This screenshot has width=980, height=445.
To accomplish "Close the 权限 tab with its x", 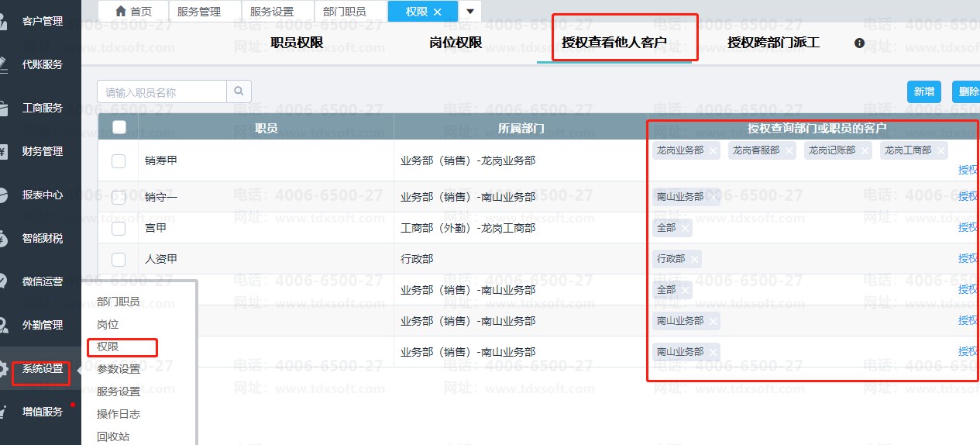I will (438, 12).
